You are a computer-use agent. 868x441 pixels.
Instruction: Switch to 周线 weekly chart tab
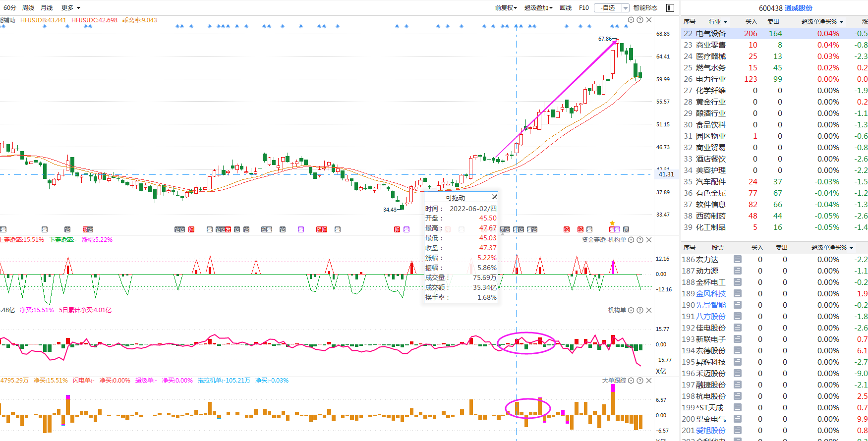click(28, 8)
